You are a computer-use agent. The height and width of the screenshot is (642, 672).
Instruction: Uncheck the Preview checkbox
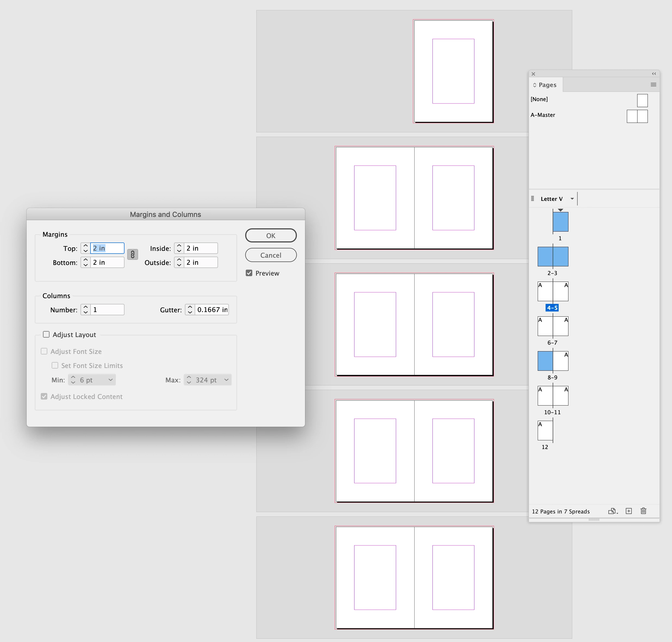[249, 273]
